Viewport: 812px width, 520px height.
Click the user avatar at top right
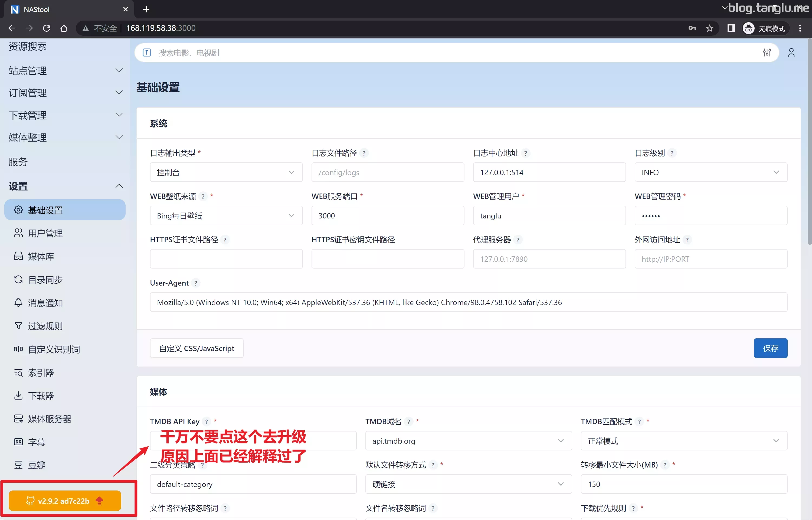point(791,52)
